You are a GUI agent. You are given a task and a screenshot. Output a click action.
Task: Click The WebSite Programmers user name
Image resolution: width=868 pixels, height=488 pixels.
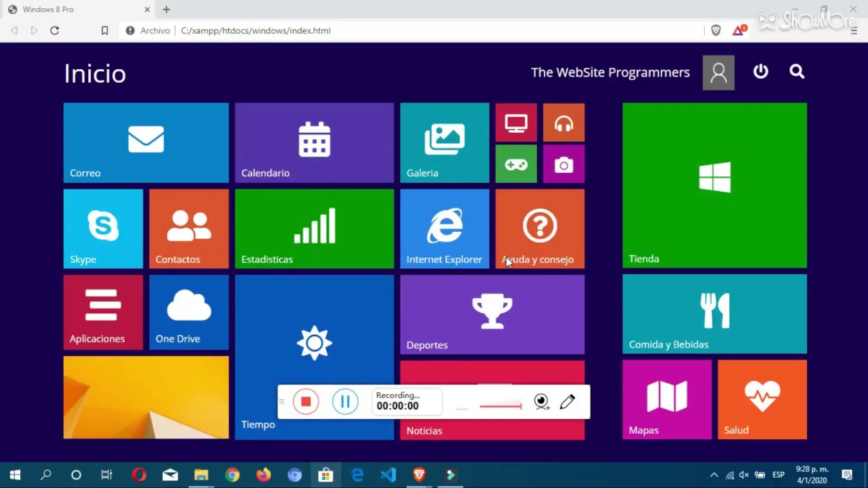pos(610,73)
